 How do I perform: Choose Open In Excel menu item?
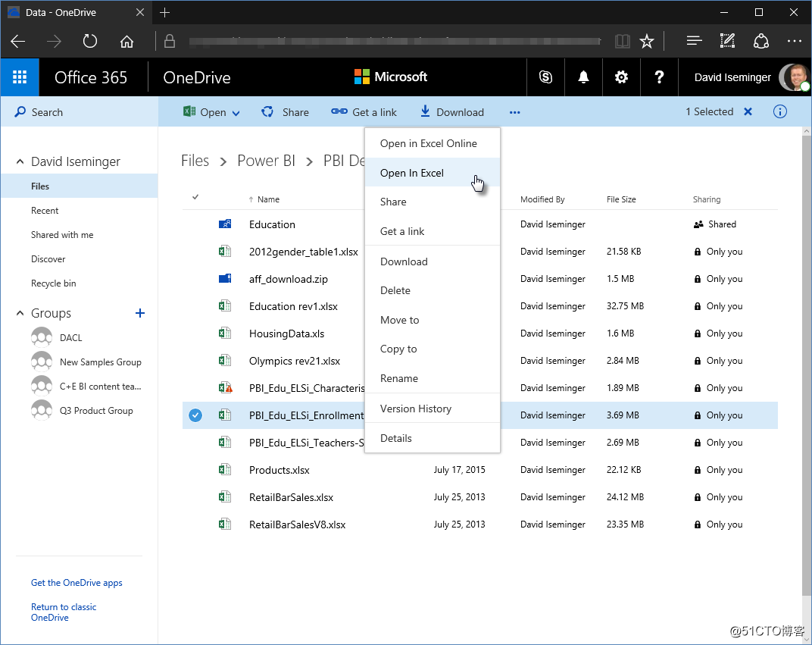tap(433, 173)
